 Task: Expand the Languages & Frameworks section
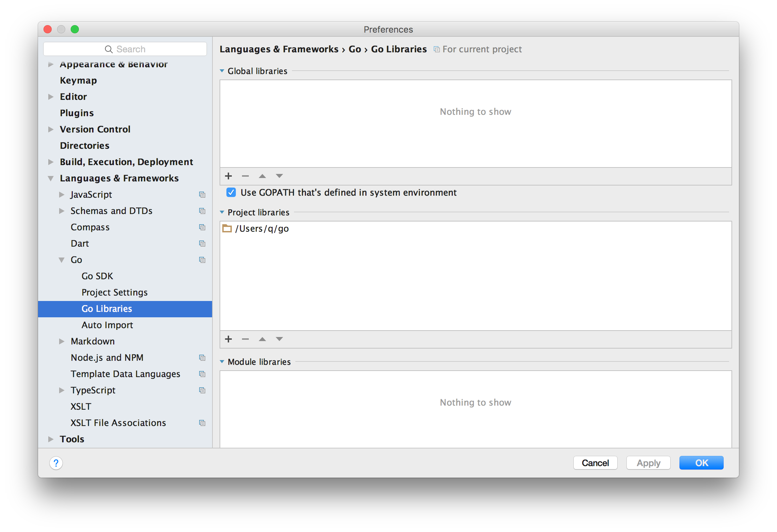click(x=51, y=177)
